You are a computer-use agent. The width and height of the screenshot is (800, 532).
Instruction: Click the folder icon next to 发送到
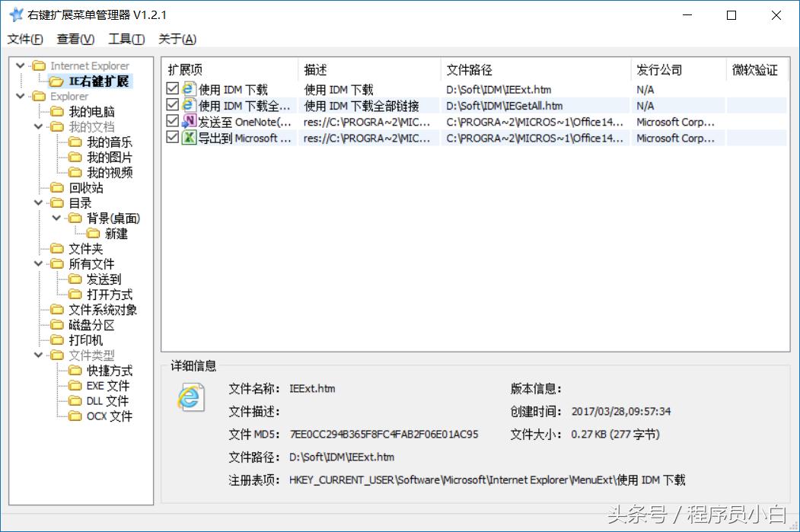75,279
